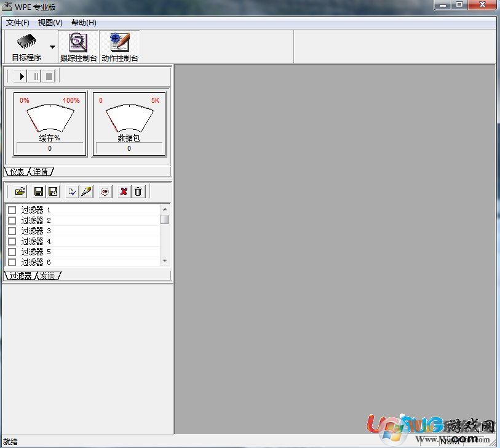Open the 帮助(H) menu
The height and width of the screenshot is (448, 500).
pyautogui.click(x=84, y=23)
